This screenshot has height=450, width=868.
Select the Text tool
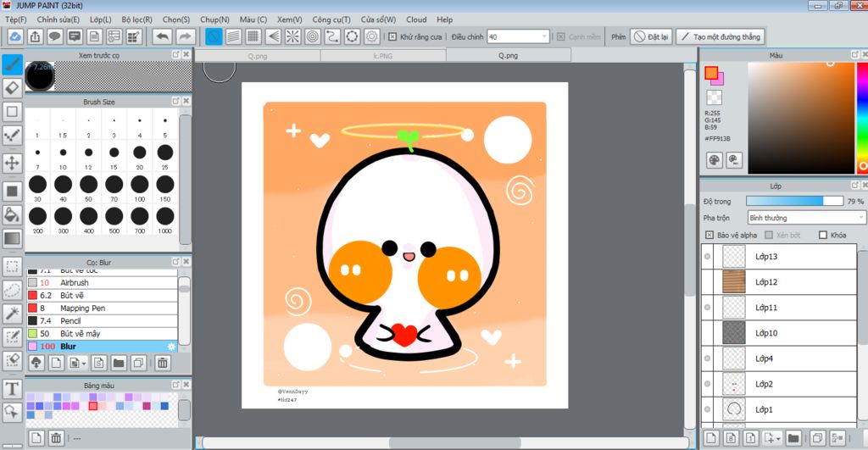coord(12,389)
